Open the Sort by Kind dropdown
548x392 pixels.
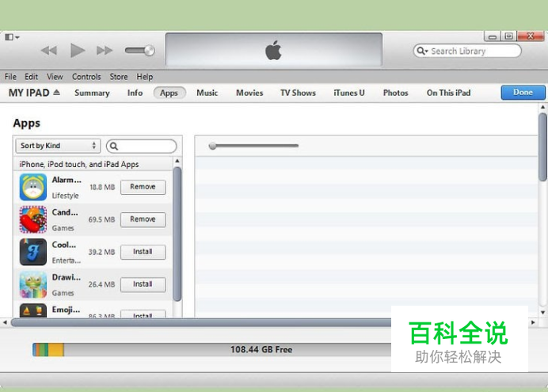coord(58,146)
